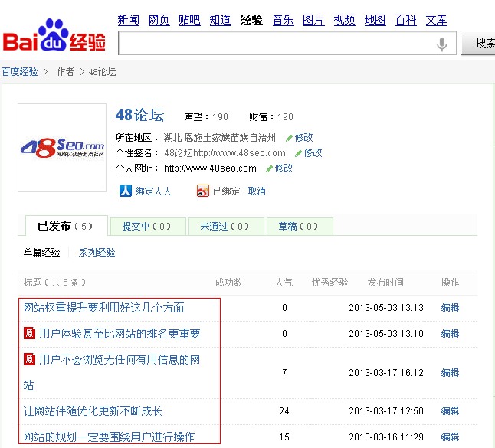This screenshot has width=495, height=448.
Task: Click the region text 湖北 恩施土家族苗族自治州
Action: [219, 138]
